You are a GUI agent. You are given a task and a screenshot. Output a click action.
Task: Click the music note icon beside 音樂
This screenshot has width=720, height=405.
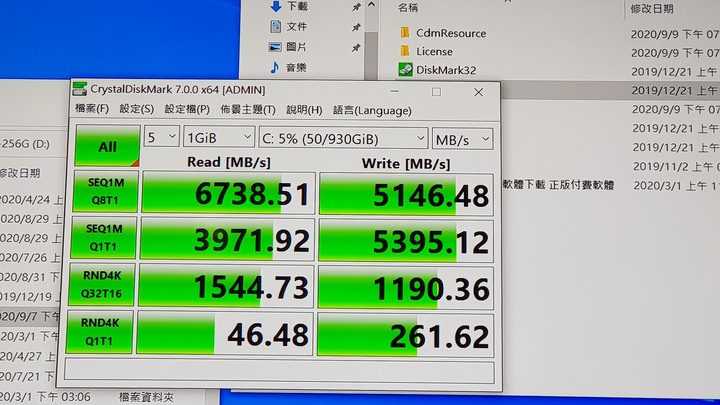coord(274,68)
